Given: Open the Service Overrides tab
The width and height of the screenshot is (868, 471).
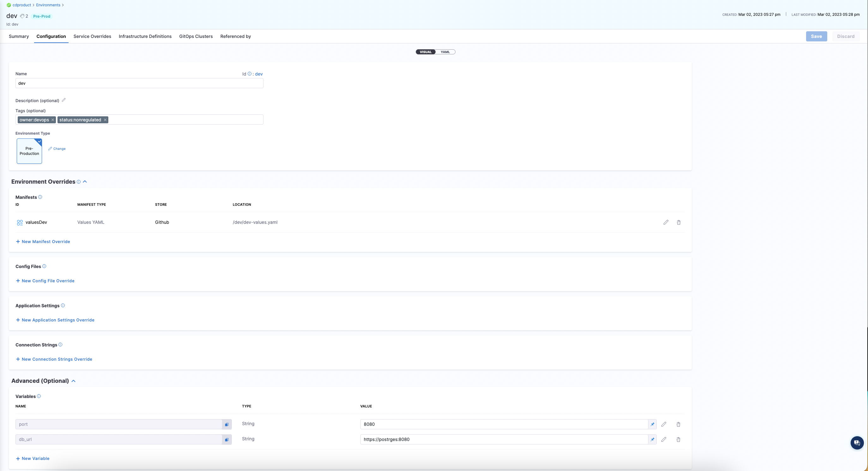Looking at the screenshot, I should pos(92,36).
